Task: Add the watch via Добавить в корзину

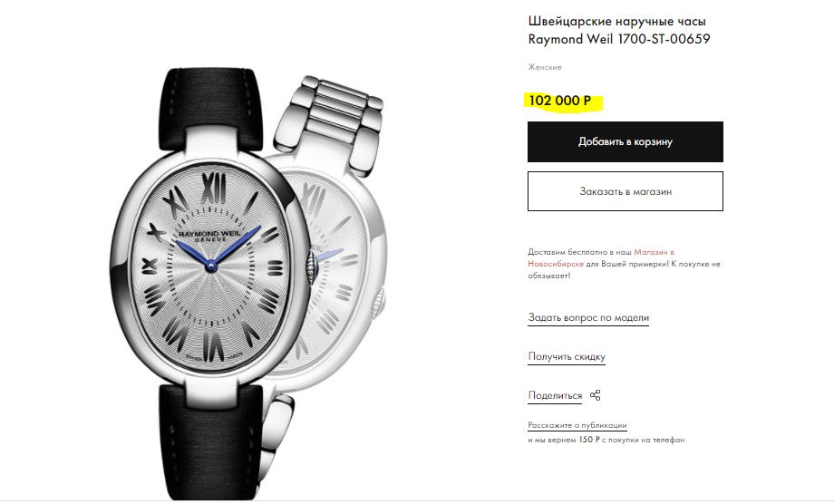Action: (x=625, y=142)
